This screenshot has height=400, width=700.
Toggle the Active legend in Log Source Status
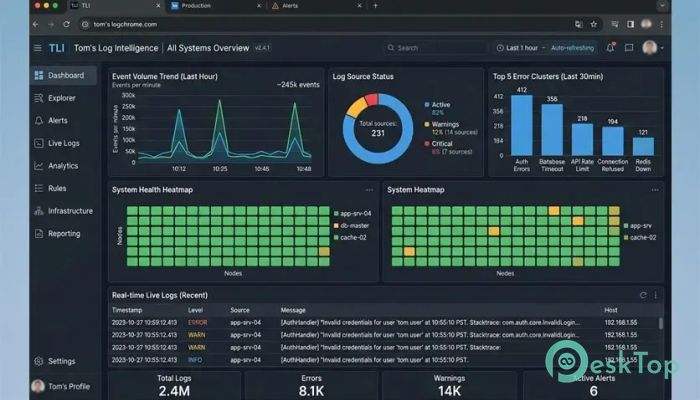[437, 104]
